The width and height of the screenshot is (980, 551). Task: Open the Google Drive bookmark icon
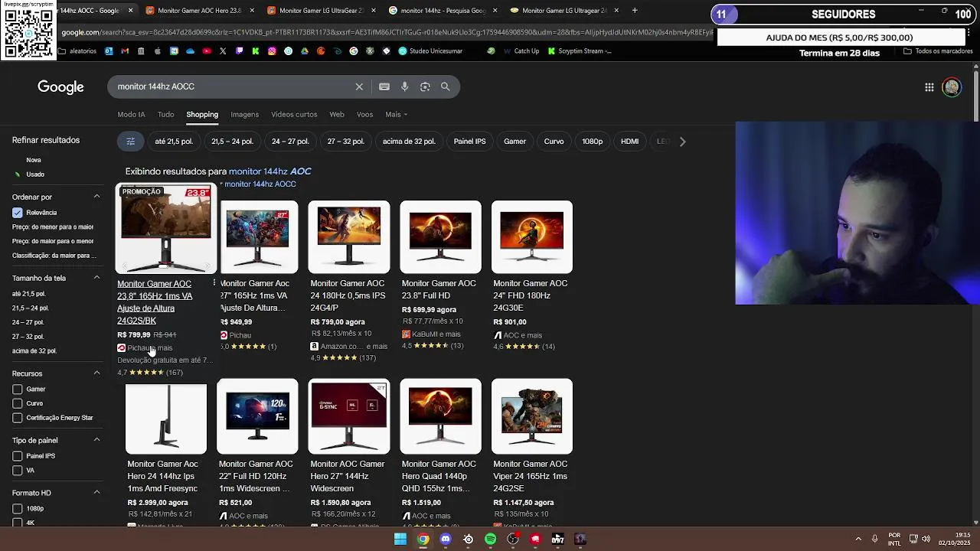pos(305,51)
